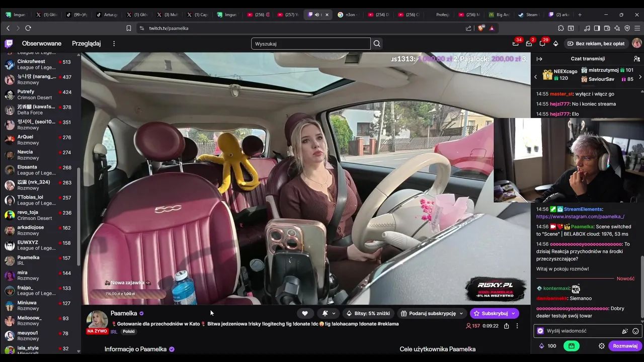Open browser site settings icon in the address bar
644x362 pixels.
click(141, 28)
